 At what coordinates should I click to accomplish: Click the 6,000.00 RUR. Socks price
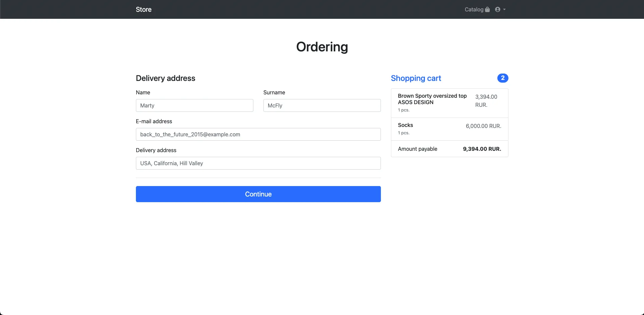coord(483,126)
